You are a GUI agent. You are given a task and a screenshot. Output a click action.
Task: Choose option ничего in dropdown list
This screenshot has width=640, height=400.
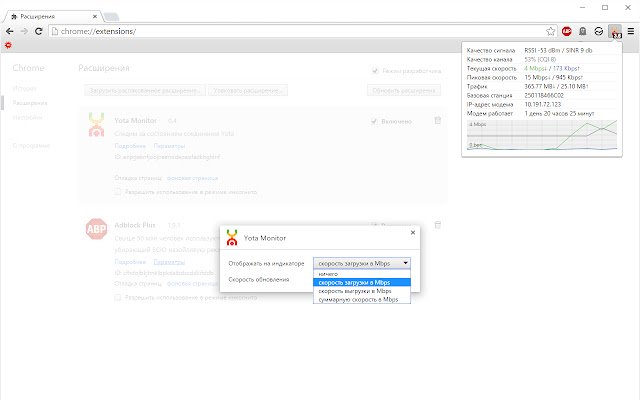point(362,274)
